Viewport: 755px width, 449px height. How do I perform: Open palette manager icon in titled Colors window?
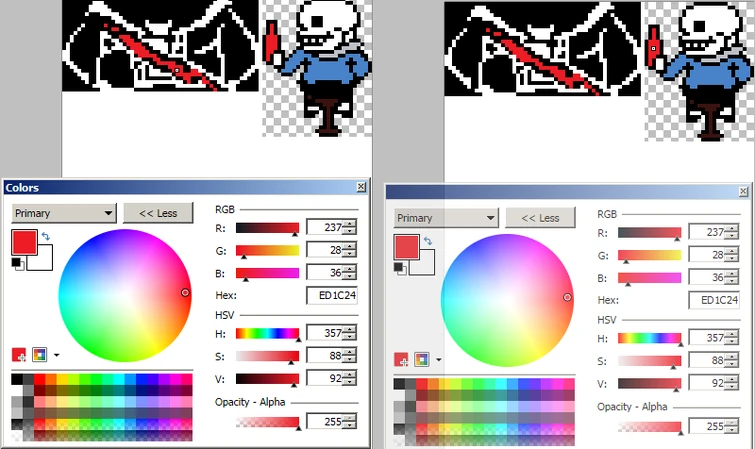pos(39,355)
